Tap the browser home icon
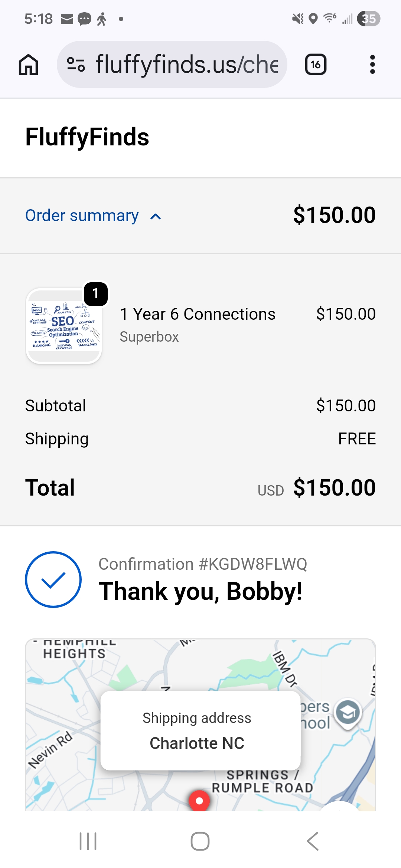This screenshot has height=868, width=401. click(x=29, y=65)
